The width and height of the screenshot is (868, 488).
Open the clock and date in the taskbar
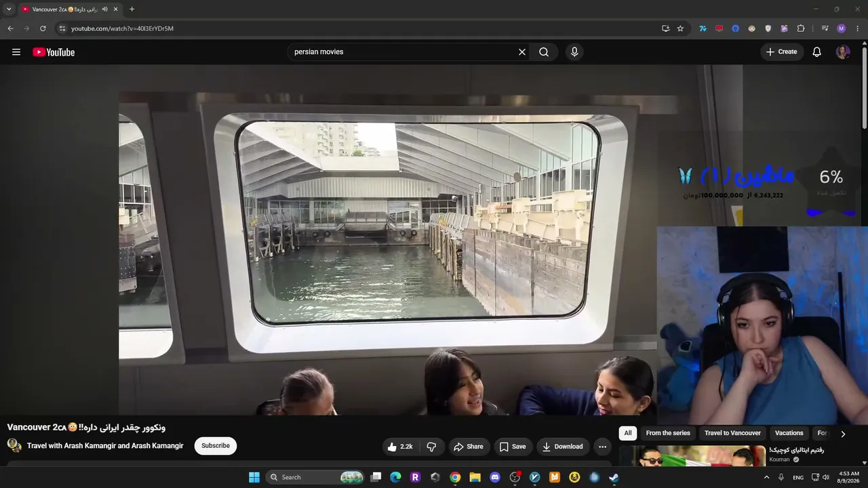(848, 477)
